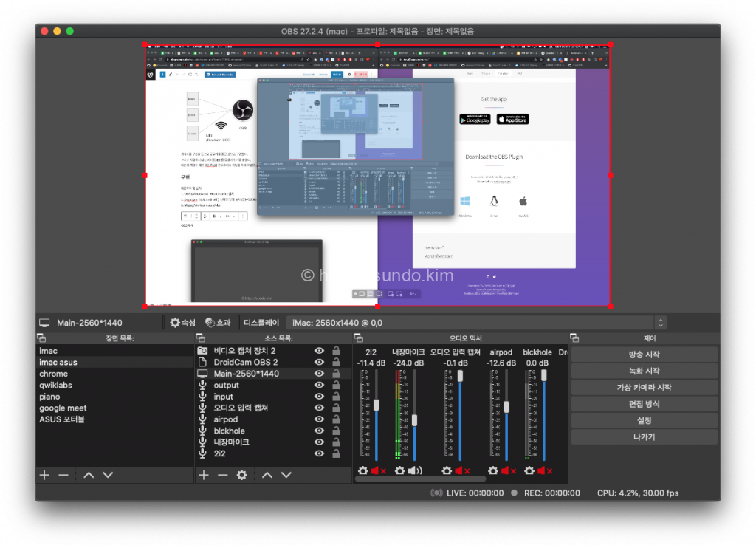756x548 pixels.
Task: Unlock the 비디오 캡쳐 장치 2 source
Action: tap(336, 351)
